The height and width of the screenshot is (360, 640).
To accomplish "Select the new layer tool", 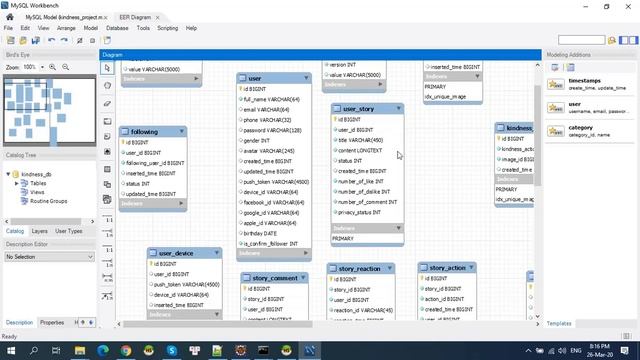I will [x=107, y=121].
